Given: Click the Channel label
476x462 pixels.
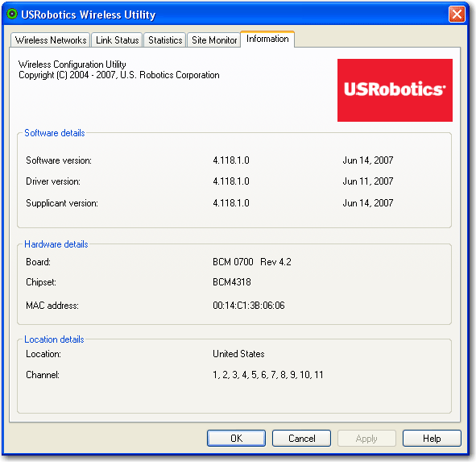Looking at the screenshot, I should [x=43, y=375].
